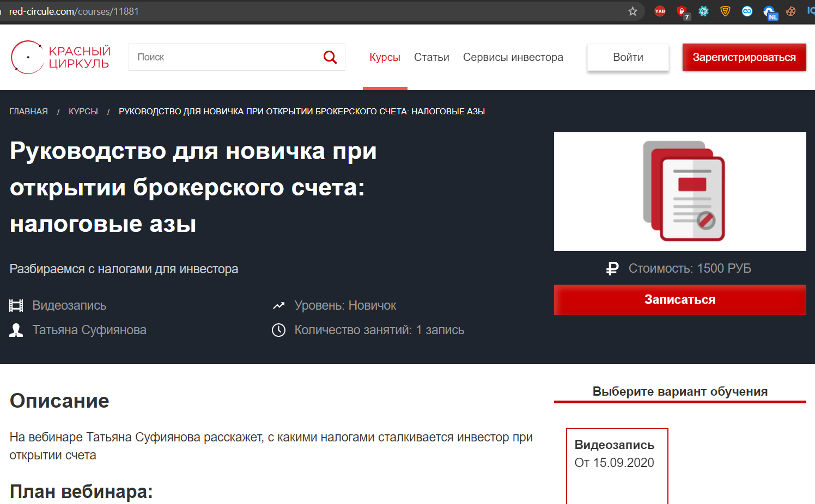Click the Стоимость: 1500 РУБ text
The width and height of the screenshot is (815, 504).
point(690,268)
